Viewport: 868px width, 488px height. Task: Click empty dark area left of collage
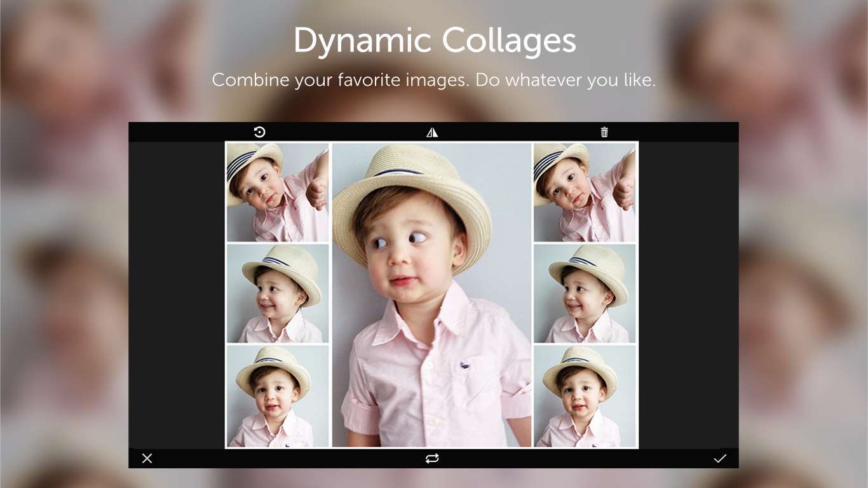(177, 295)
